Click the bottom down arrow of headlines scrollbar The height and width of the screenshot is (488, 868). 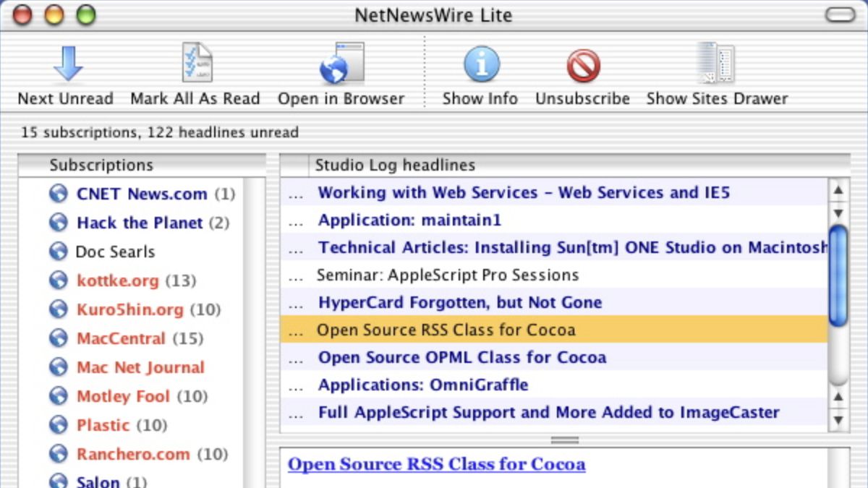tap(838, 419)
